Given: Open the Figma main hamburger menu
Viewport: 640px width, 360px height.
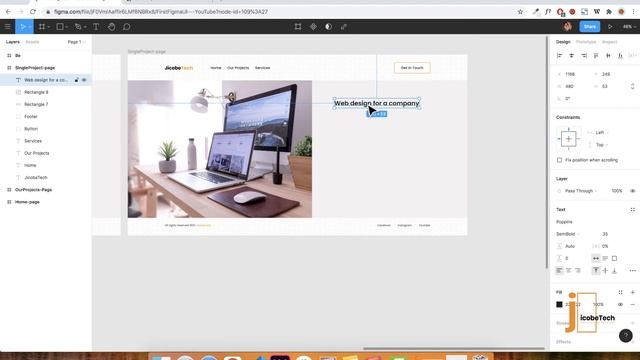Looking at the screenshot, I should 7,27.
